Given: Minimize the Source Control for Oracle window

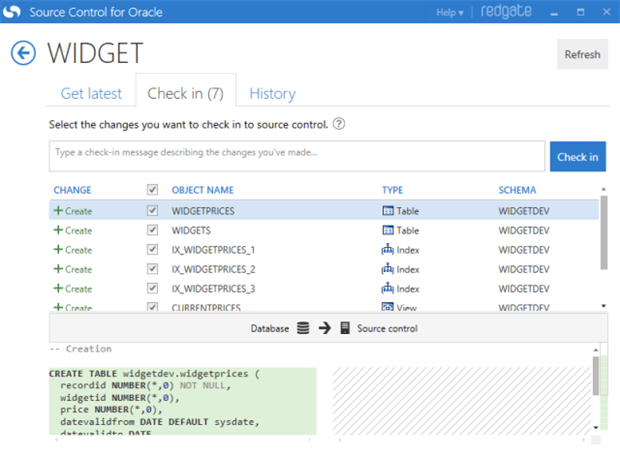Looking at the screenshot, I should (554, 13).
